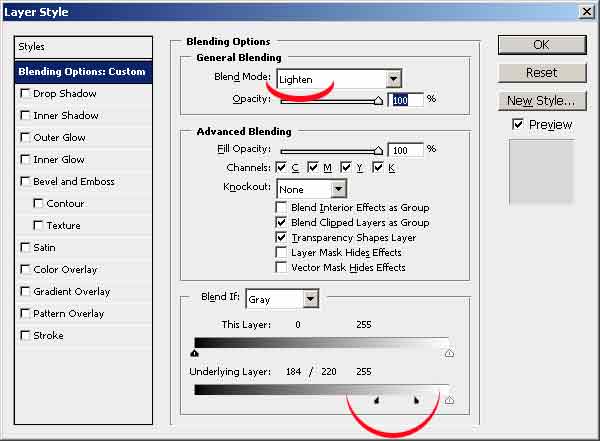
Task: Check Blend Interior Effects as Group
Action: click(x=281, y=207)
